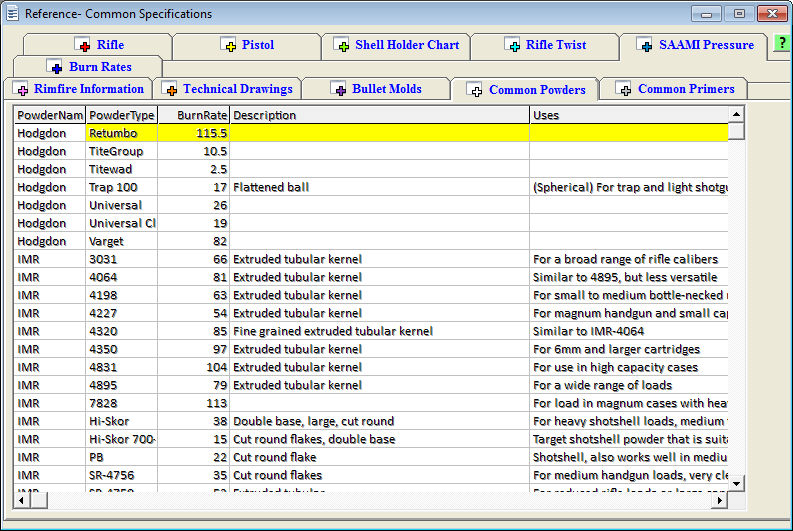
Task: Open the Pistol tab
Action: point(247,46)
